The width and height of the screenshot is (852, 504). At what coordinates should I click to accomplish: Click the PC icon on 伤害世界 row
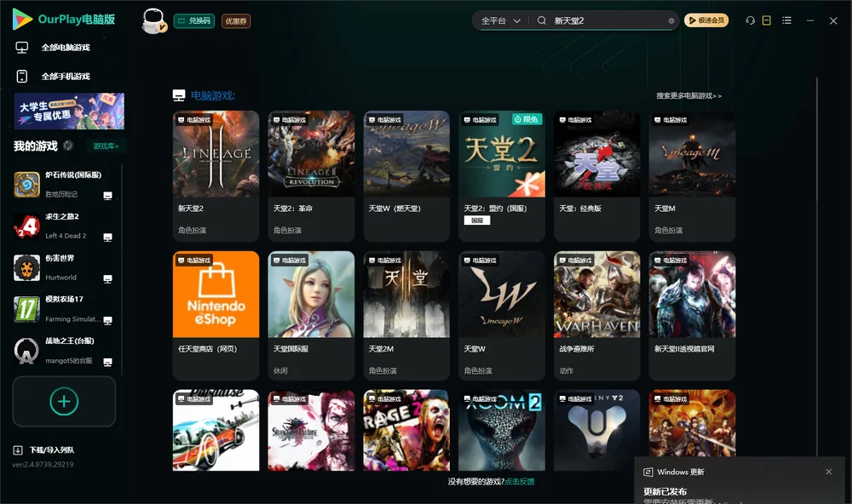pos(107,279)
